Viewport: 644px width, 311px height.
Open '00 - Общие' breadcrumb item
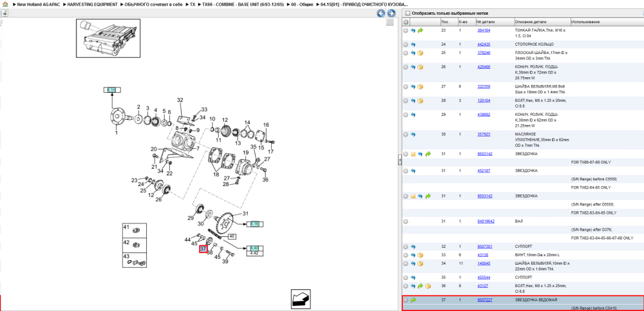click(302, 4)
